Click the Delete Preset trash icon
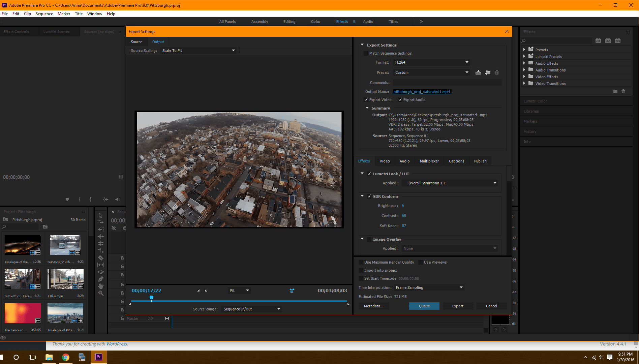Viewport: 639px width, 364px height. click(497, 72)
